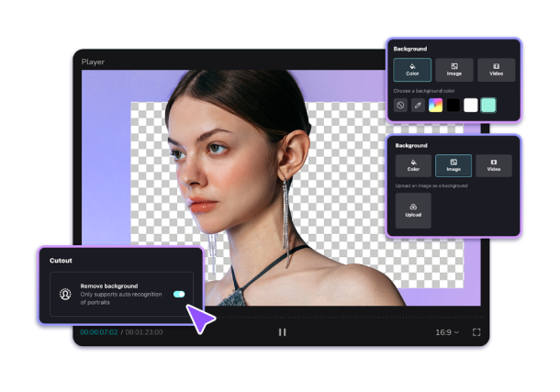Screen dimensions: 560x392
Task: Click the current timecode 00:00:07:02
Action: click(x=98, y=331)
